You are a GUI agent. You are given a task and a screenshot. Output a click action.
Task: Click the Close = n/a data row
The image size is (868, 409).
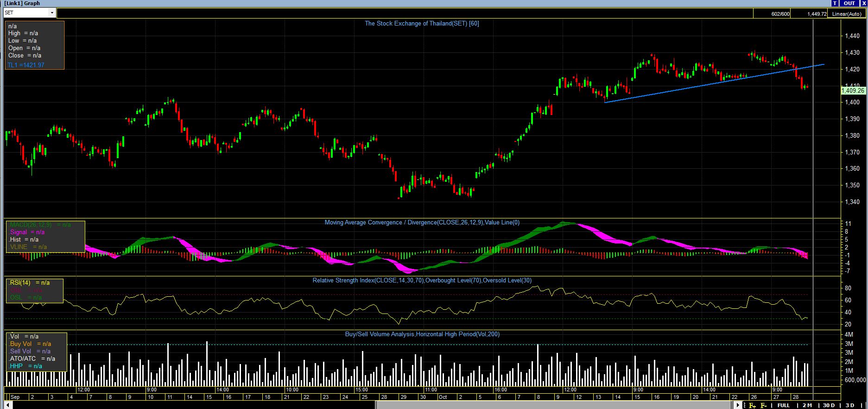coord(25,56)
